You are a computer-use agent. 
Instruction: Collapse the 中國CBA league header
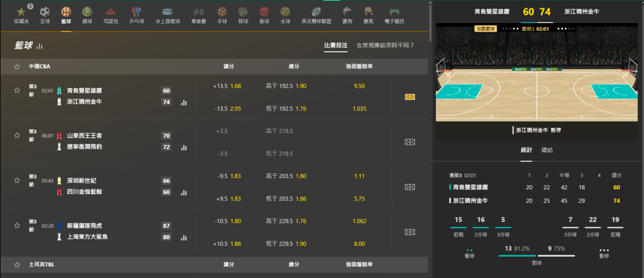pos(214,67)
